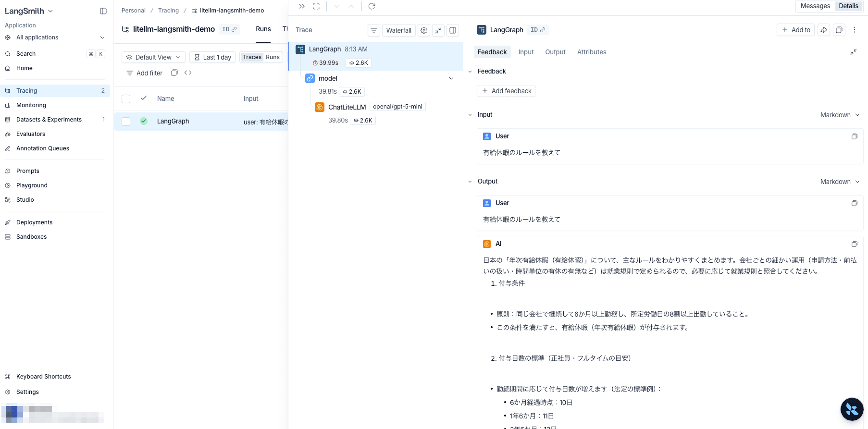
Task: Click the Add filter button
Action: coord(144,73)
